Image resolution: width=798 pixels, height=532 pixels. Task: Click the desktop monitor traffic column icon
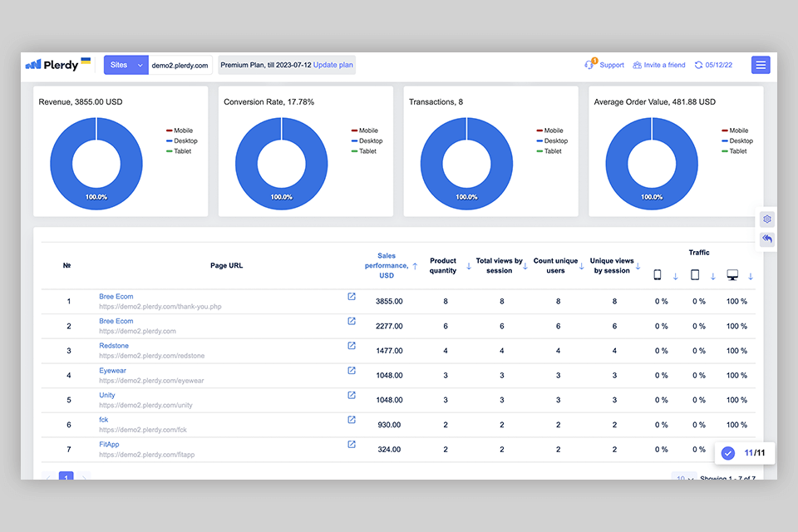732,275
